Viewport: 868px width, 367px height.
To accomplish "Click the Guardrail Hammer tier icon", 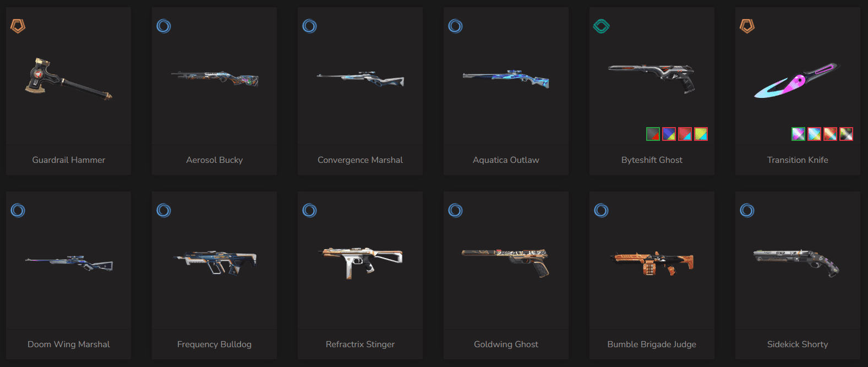I will tap(18, 26).
